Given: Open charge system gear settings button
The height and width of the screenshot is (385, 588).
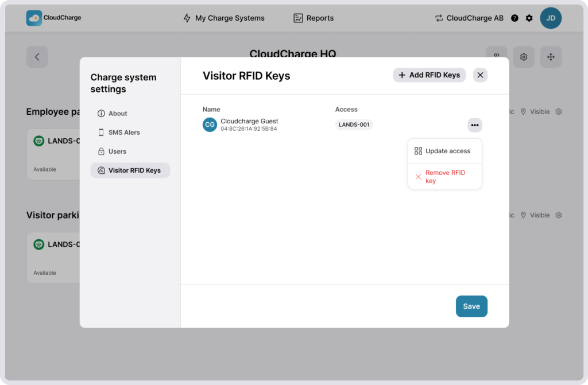Looking at the screenshot, I should [x=524, y=57].
